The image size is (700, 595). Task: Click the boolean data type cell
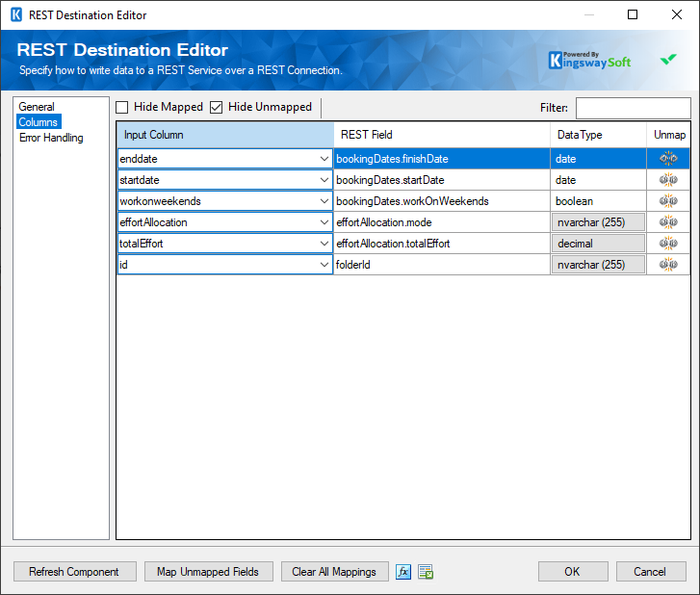point(598,201)
